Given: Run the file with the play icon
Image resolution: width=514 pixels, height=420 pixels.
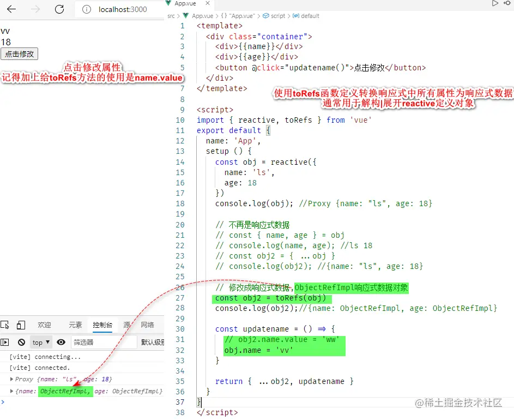Looking at the screenshot, I should [495, 3].
